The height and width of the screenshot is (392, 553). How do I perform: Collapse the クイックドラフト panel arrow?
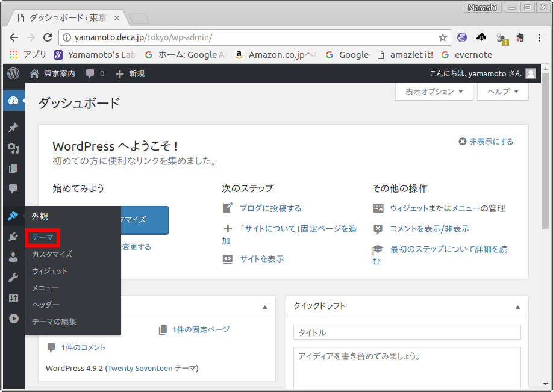[517, 307]
